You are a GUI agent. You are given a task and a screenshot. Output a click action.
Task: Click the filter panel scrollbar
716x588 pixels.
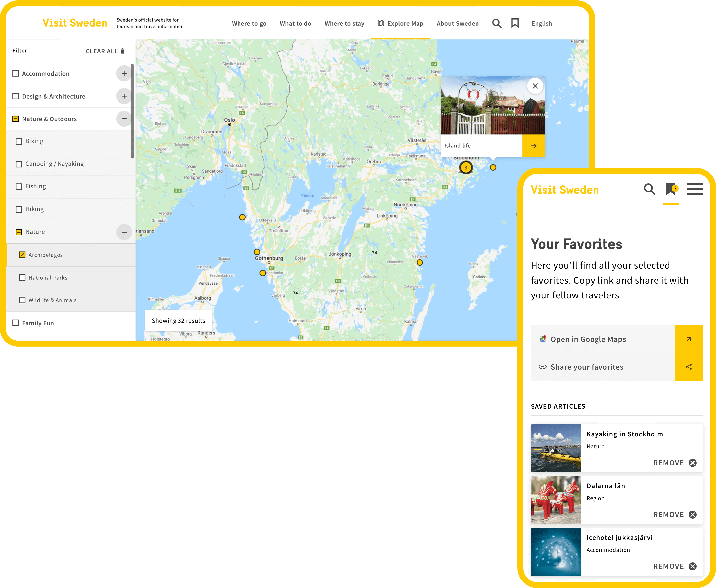pyautogui.click(x=132, y=111)
